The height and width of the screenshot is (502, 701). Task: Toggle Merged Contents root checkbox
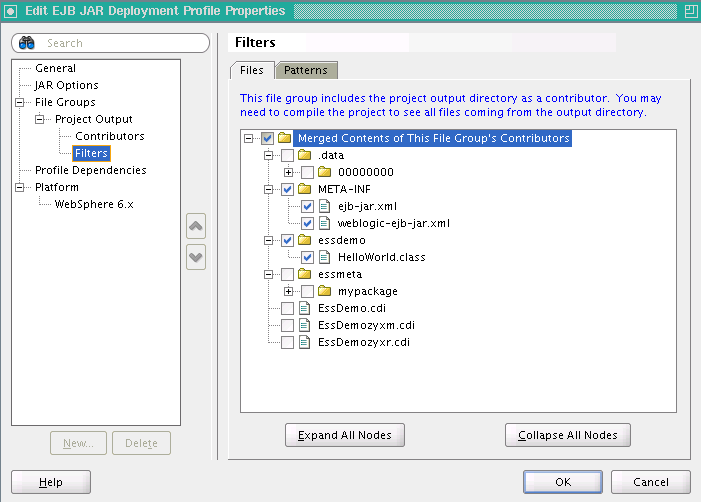click(267, 138)
